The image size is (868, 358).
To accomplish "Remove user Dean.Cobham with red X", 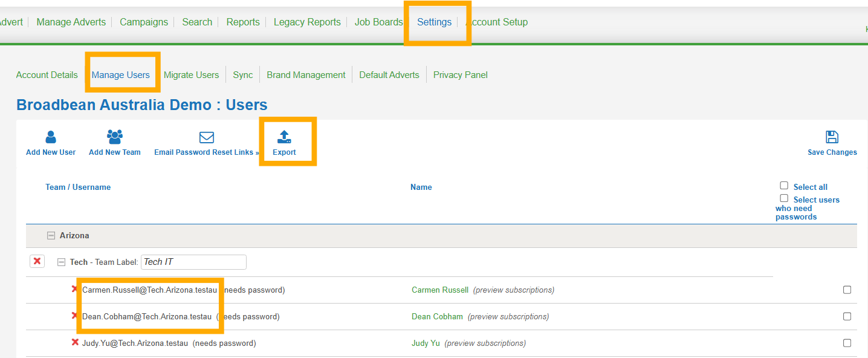I will point(75,316).
